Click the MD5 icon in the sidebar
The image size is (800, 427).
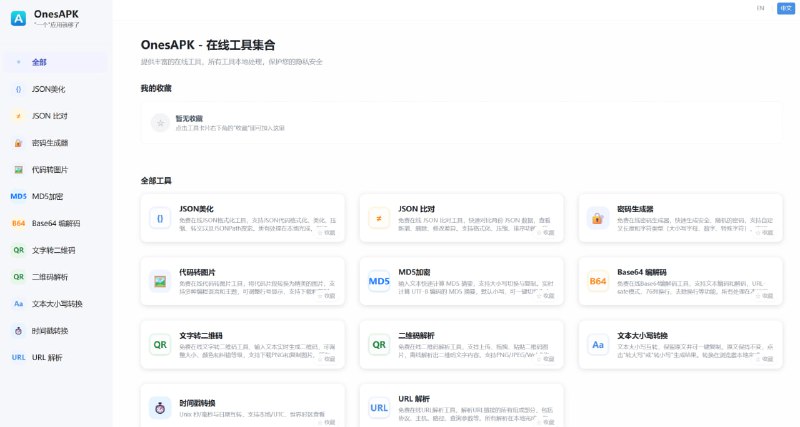tap(18, 196)
